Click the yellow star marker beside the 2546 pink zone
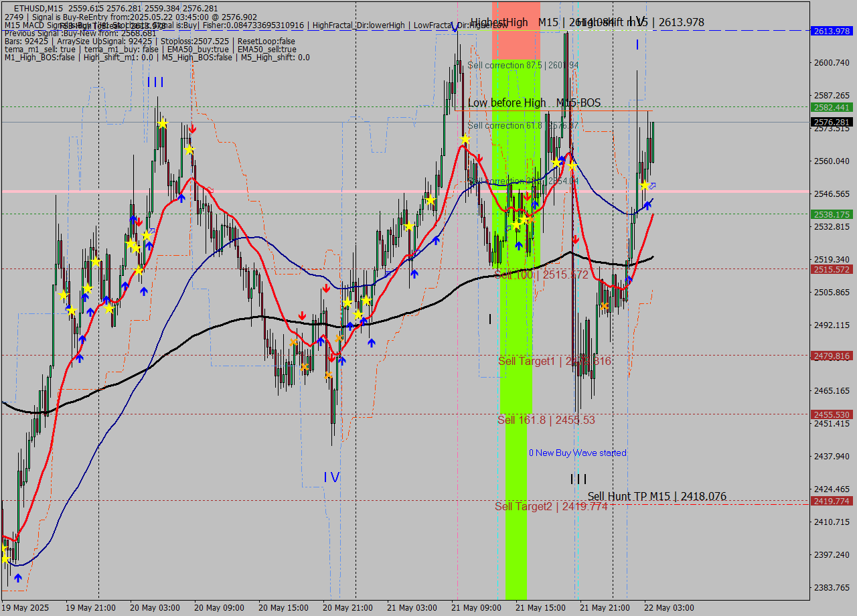This screenshot has height=616, width=857. click(645, 186)
